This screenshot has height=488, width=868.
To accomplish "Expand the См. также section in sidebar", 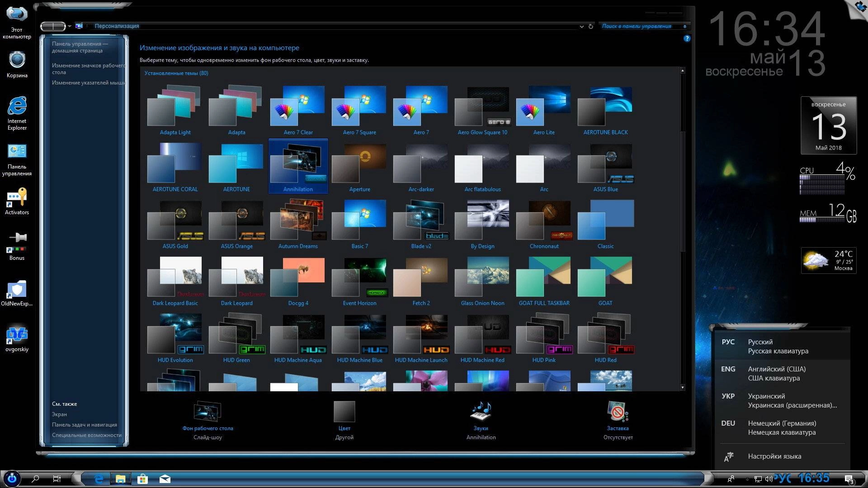I will pos(65,404).
